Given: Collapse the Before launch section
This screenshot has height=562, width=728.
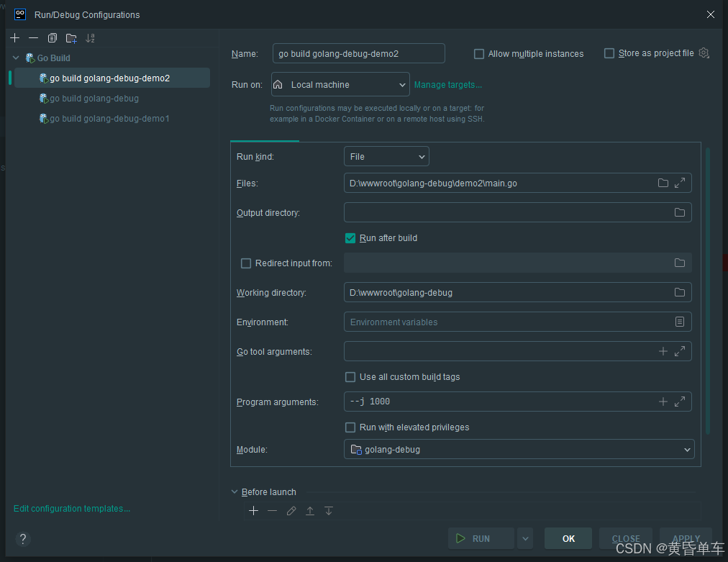Looking at the screenshot, I should point(235,492).
